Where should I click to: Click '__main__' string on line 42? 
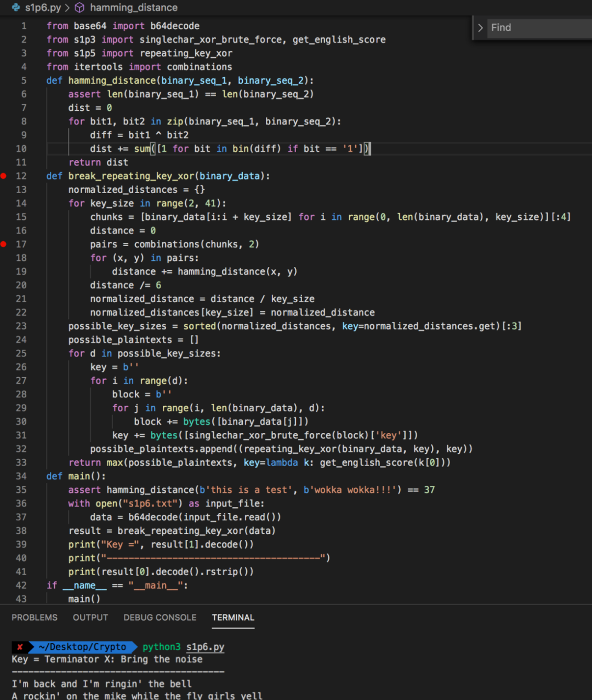pyautogui.click(x=156, y=585)
